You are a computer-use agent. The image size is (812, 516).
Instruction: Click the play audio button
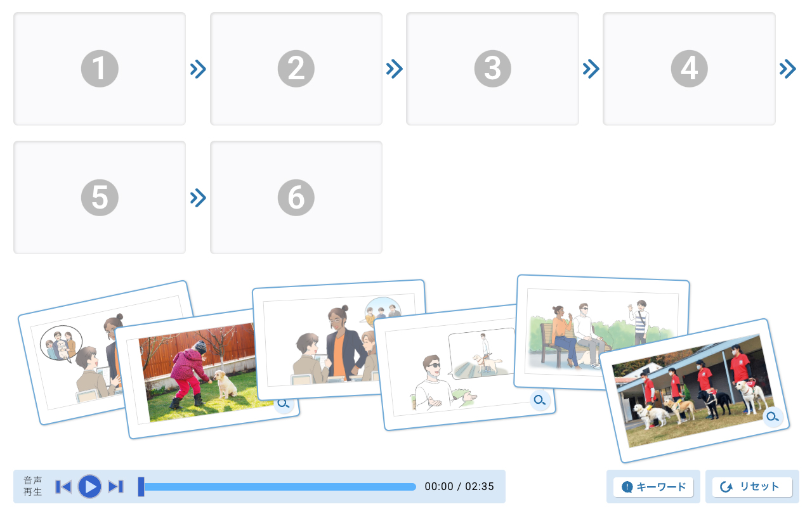[x=90, y=487]
